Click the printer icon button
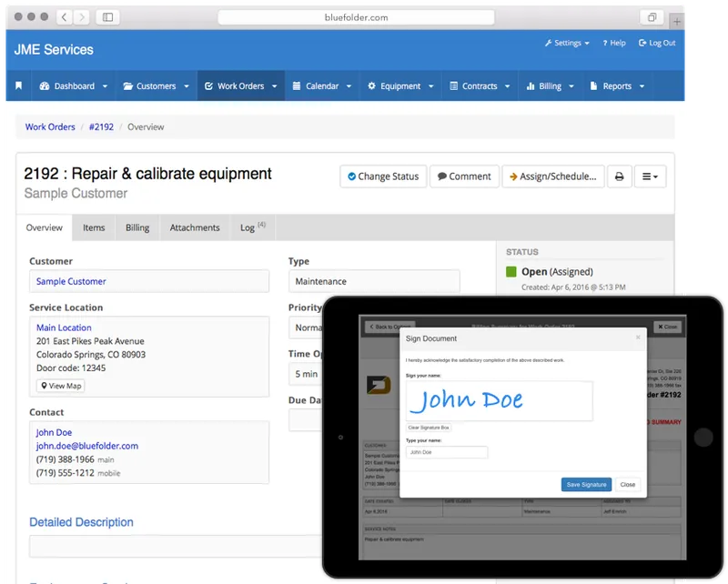 pos(620,176)
